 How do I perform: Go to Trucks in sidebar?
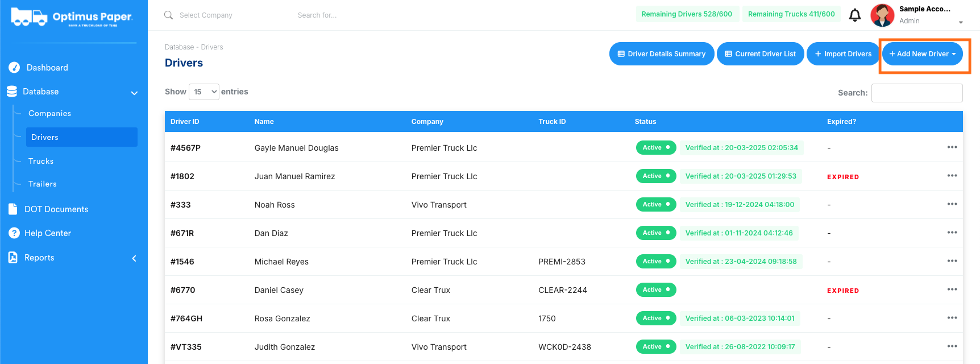point(41,162)
